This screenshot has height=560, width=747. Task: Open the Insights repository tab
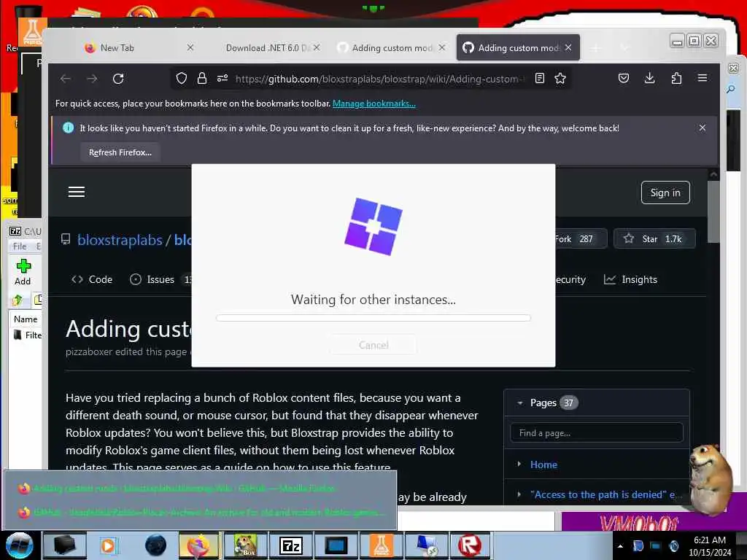pos(630,279)
